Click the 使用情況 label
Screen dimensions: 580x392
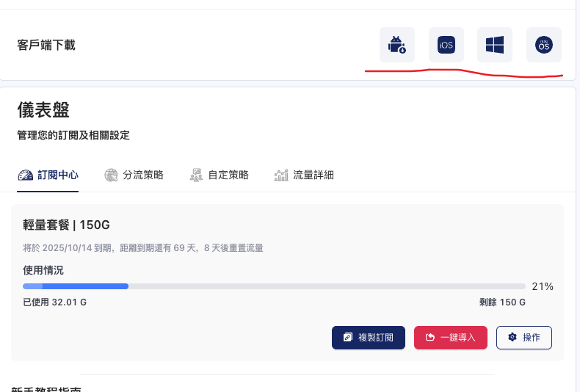(x=43, y=270)
